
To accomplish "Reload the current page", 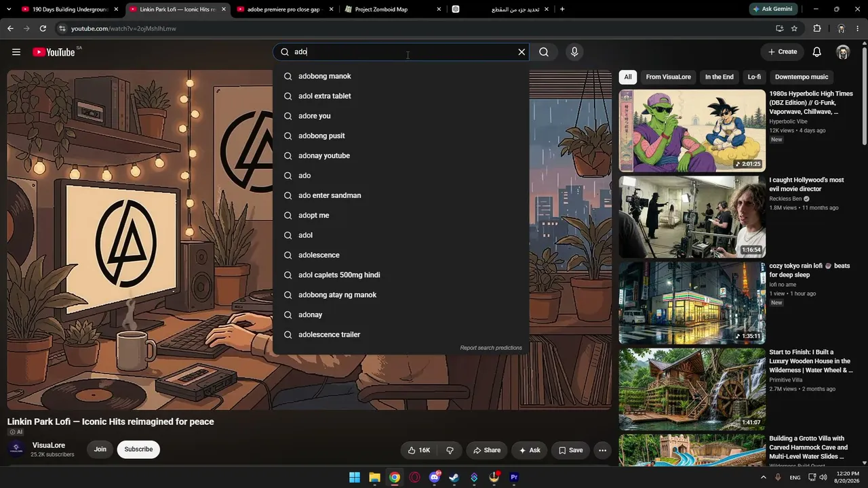I will pyautogui.click(x=43, y=28).
